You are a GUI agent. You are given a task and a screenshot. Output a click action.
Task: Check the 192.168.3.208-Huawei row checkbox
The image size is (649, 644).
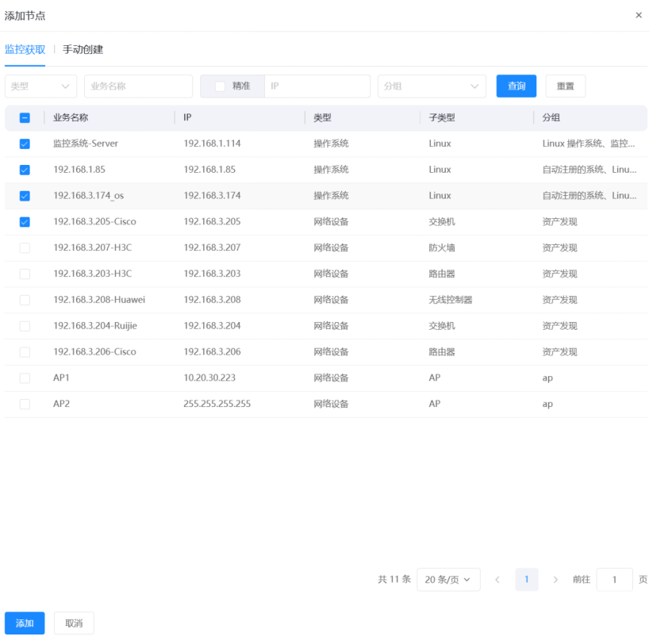pyautogui.click(x=25, y=300)
